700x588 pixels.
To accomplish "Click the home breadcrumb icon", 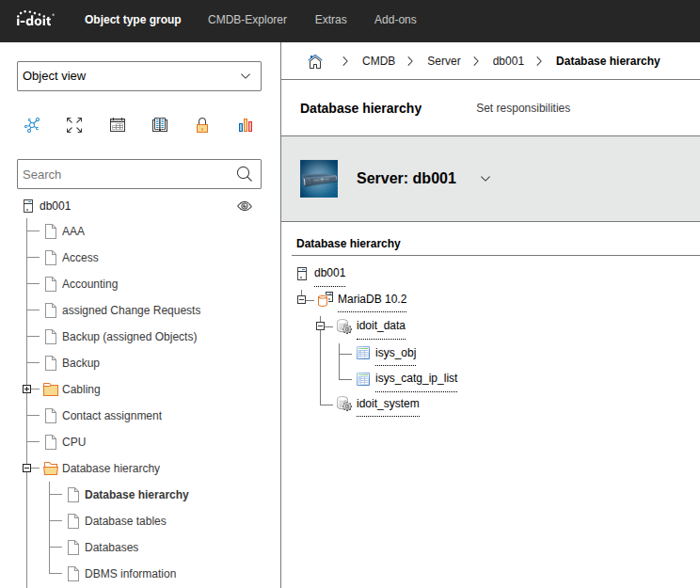I will click(315, 61).
